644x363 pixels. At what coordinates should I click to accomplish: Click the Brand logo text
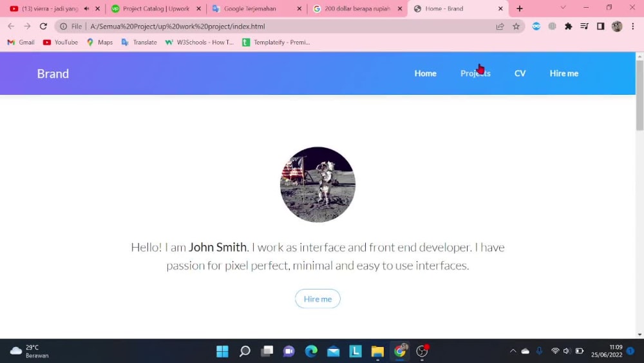coord(53,74)
